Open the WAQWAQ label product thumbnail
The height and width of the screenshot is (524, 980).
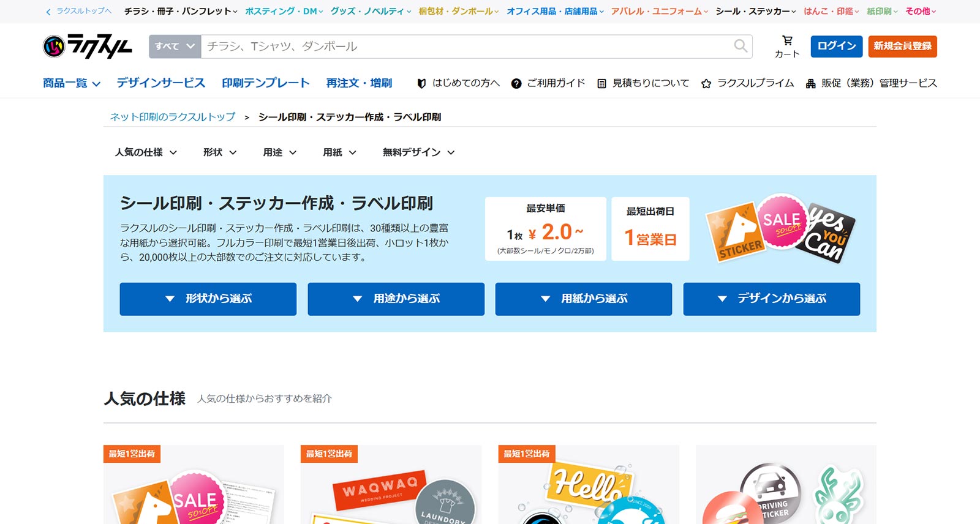[x=391, y=485]
